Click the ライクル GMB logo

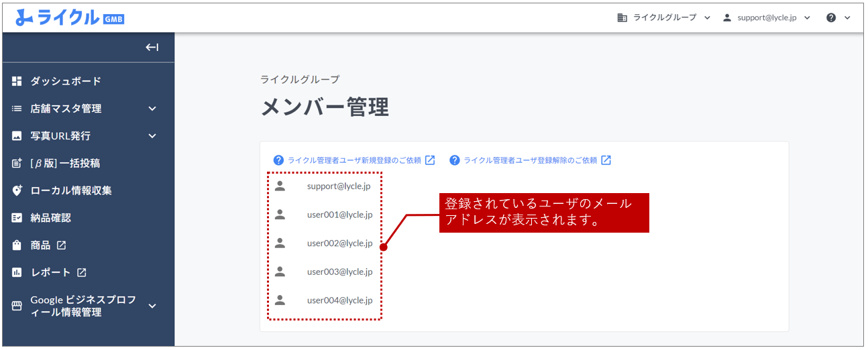click(70, 18)
